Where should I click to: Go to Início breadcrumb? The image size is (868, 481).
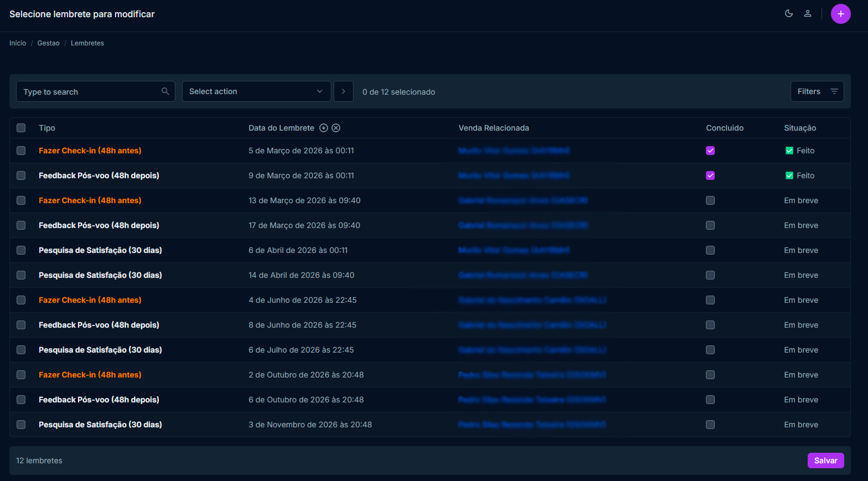point(18,43)
